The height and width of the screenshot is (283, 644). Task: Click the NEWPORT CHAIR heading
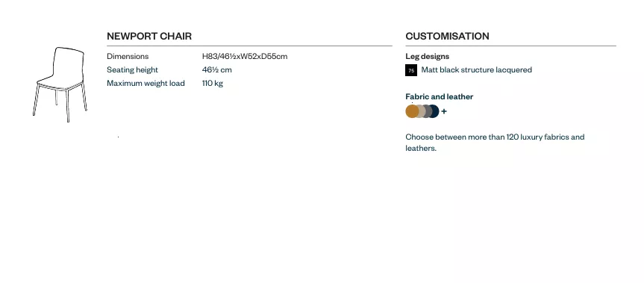click(149, 36)
